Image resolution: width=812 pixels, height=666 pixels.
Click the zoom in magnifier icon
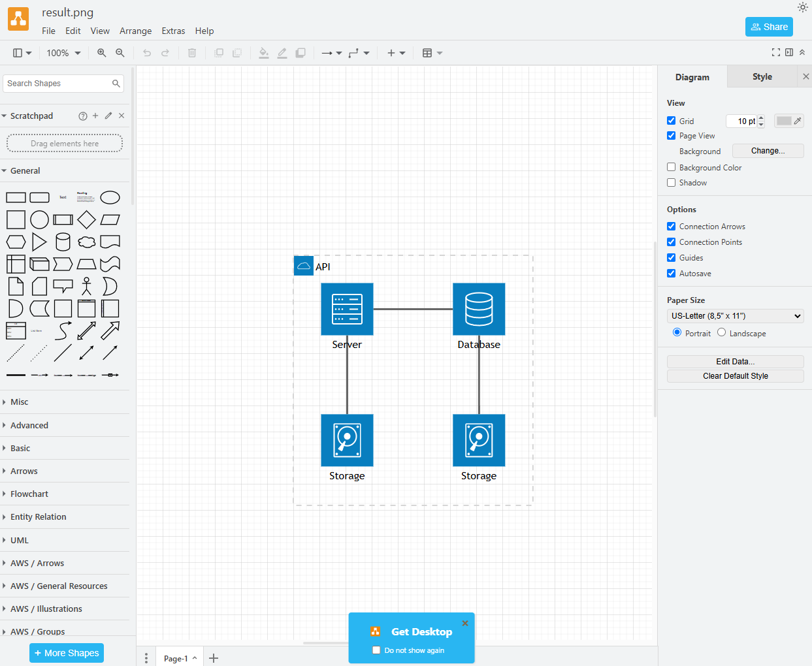(102, 53)
